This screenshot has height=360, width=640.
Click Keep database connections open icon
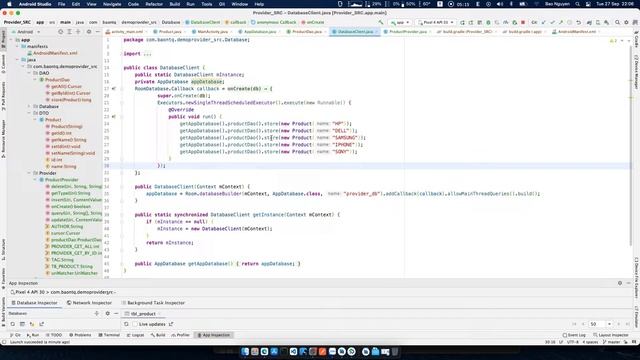tap(32, 324)
